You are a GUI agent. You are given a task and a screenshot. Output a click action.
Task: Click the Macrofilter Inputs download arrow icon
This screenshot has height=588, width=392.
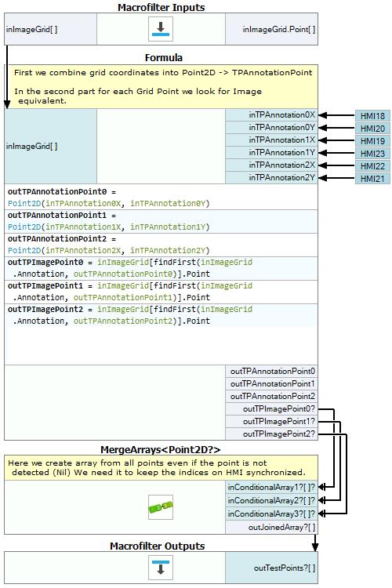click(161, 29)
